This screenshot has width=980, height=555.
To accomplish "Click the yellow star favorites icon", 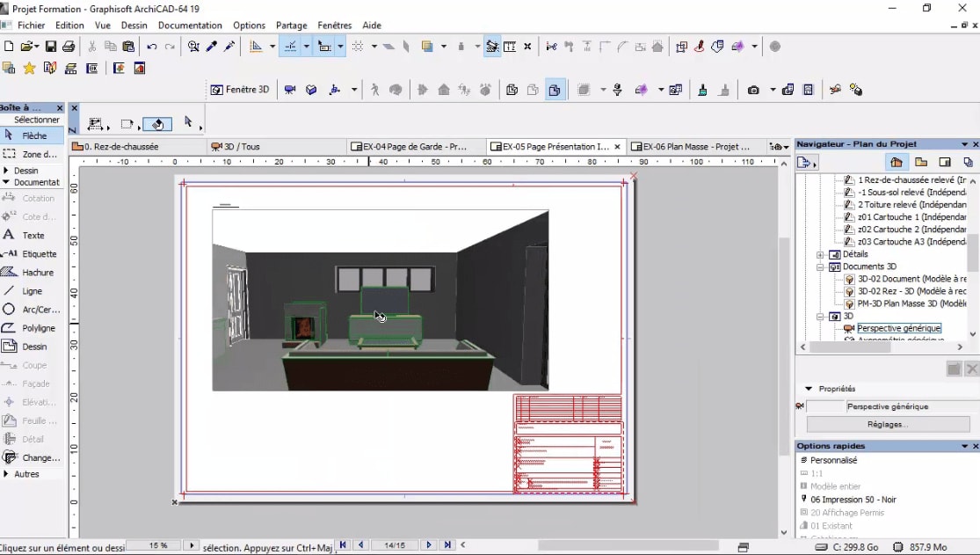I will tap(29, 69).
